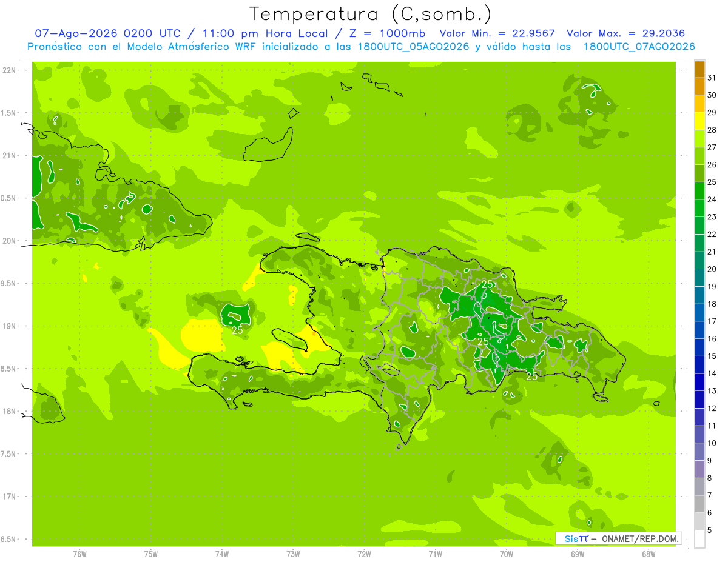Pick the teal-blue legend swatch between 18 and 19

click(x=699, y=295)
